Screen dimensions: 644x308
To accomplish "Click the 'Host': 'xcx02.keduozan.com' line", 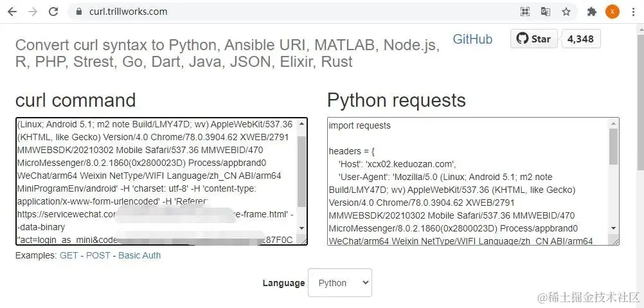I will (398, 164).
